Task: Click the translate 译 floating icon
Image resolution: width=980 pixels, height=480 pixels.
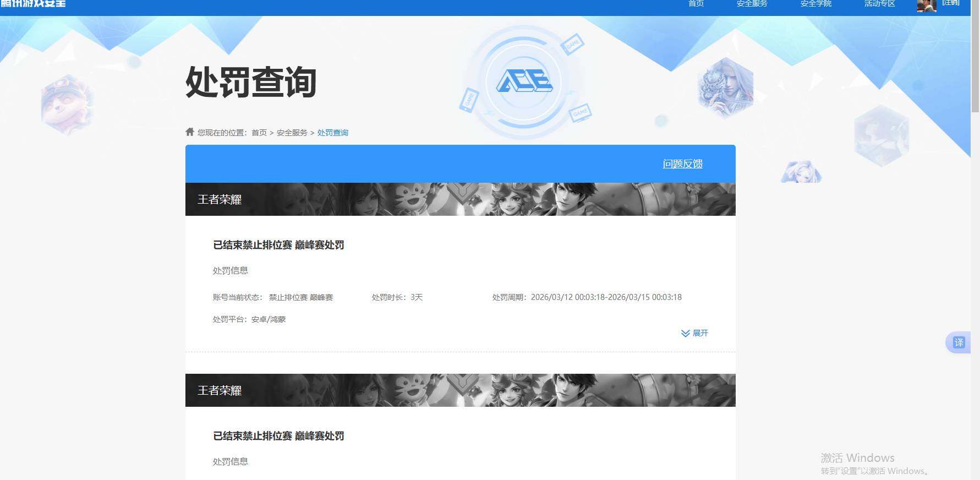Action: pos(959,342)
